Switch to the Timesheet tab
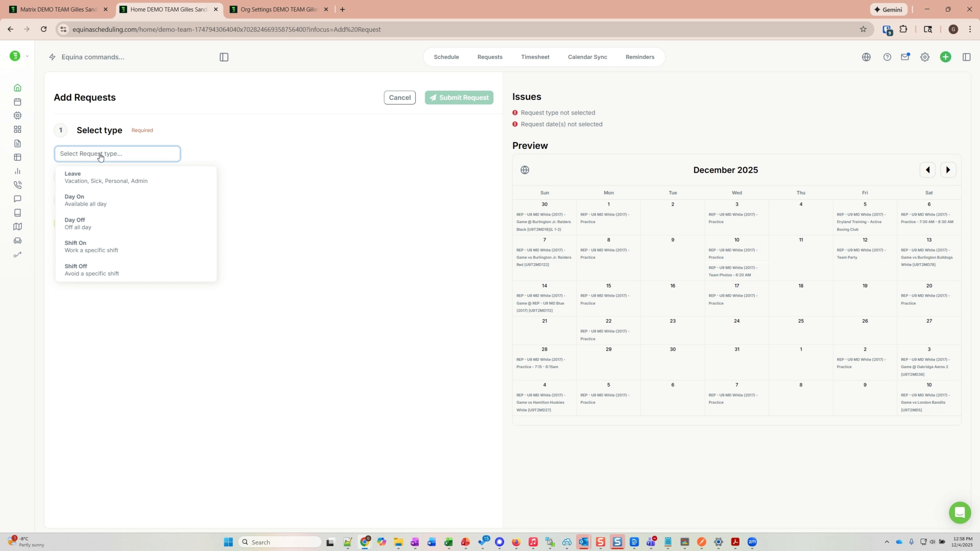The height and width of the screenshot is (551, 980). (x=535, y=57)
